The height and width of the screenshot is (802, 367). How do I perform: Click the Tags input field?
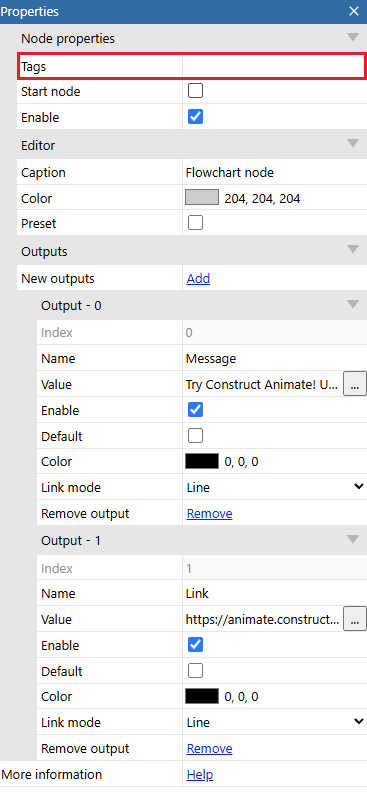pos(274,66)
